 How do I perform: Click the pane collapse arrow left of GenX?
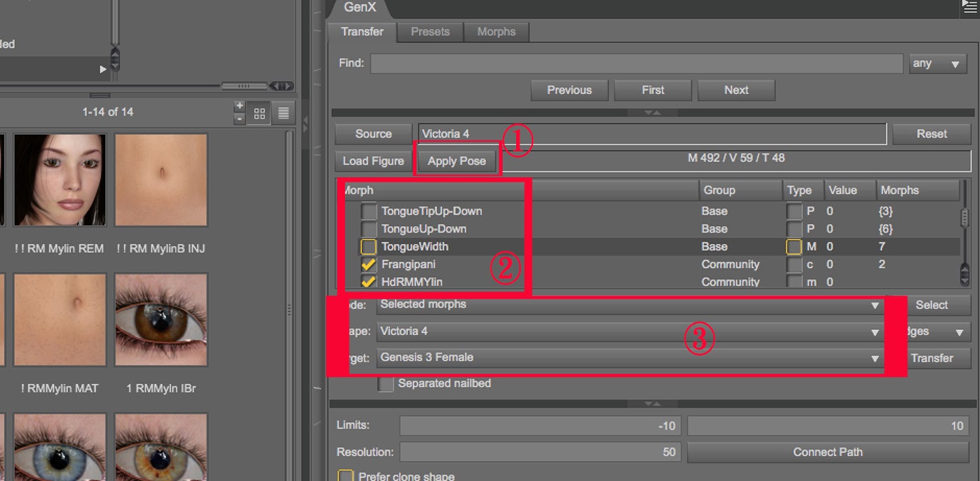[304, 122]
